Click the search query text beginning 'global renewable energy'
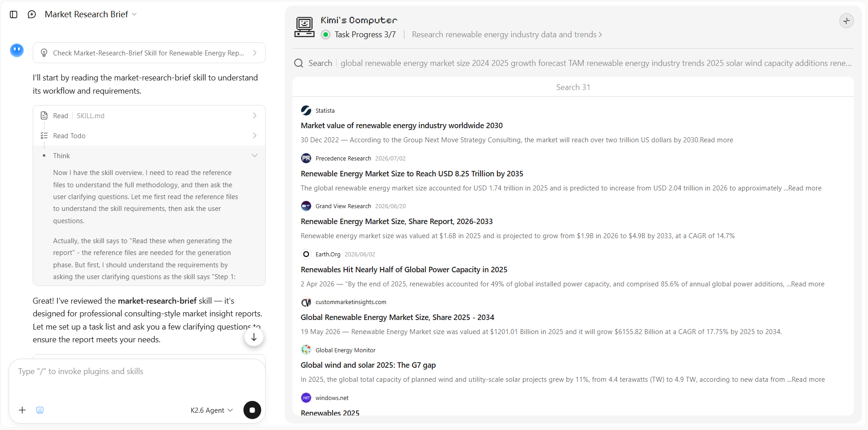The image size is (868, 430). (596, 63)
